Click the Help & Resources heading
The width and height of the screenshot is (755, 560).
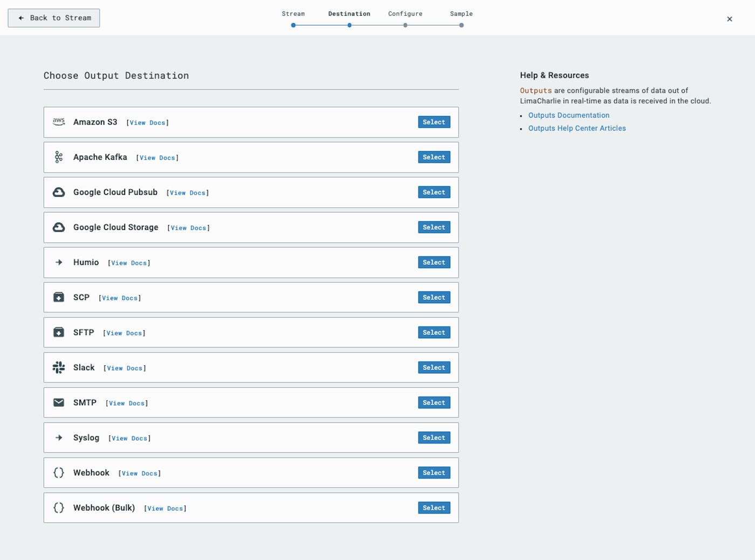554,76
